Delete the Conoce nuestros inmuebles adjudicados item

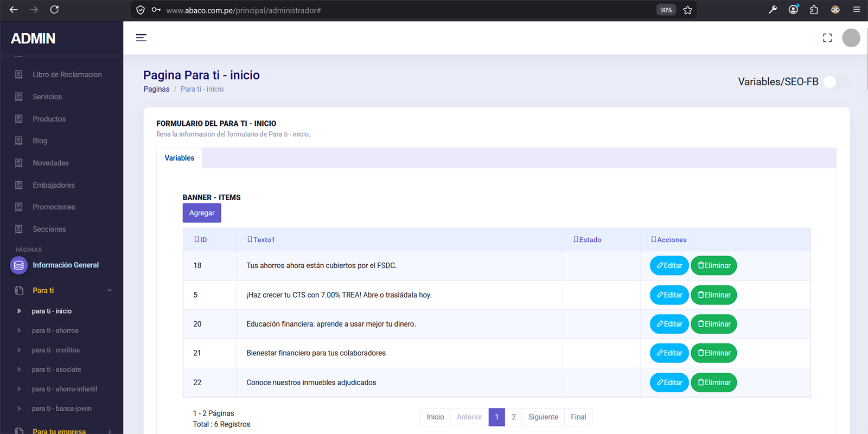click(x=713, y=382)
